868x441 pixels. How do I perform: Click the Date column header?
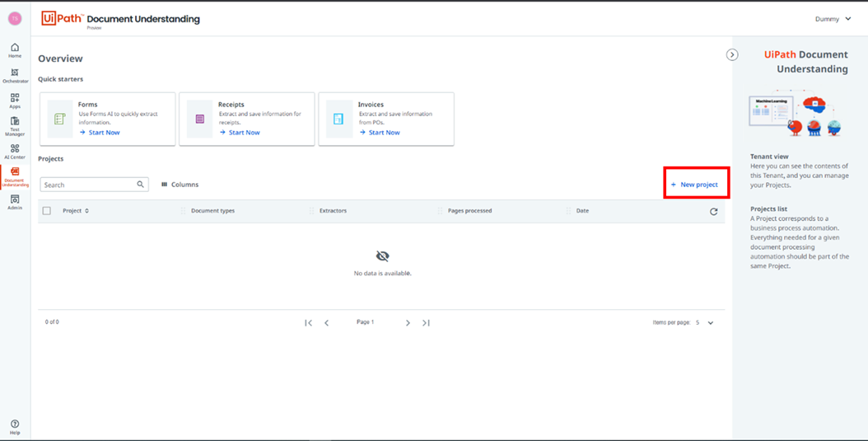click(x=582, y=210)
